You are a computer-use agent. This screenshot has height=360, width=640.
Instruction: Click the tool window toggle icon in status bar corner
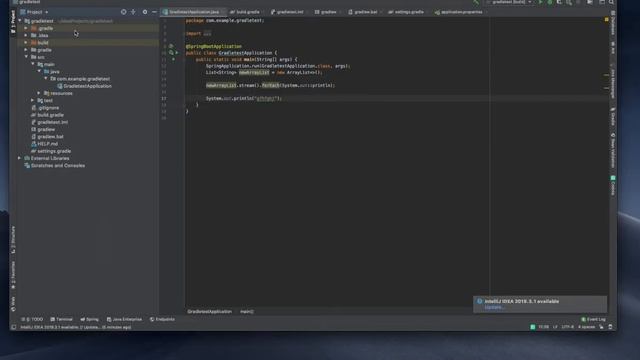click(x=13, y=327)
